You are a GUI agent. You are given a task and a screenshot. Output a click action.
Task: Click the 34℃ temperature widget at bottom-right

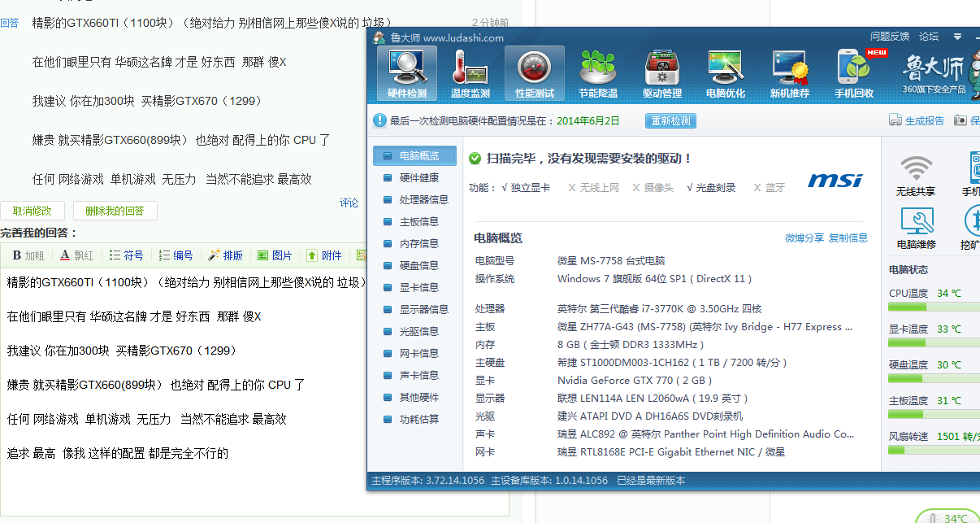pos(947,517)
